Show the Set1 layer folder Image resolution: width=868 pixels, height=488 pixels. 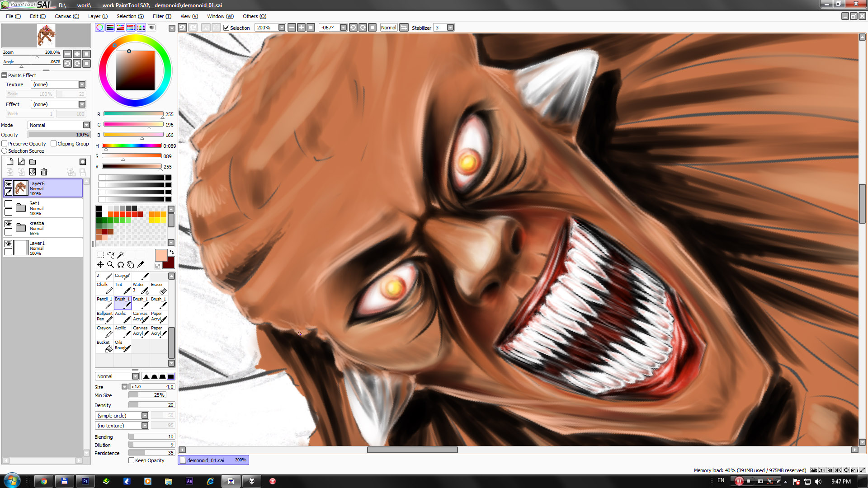[x=8, y=204]
